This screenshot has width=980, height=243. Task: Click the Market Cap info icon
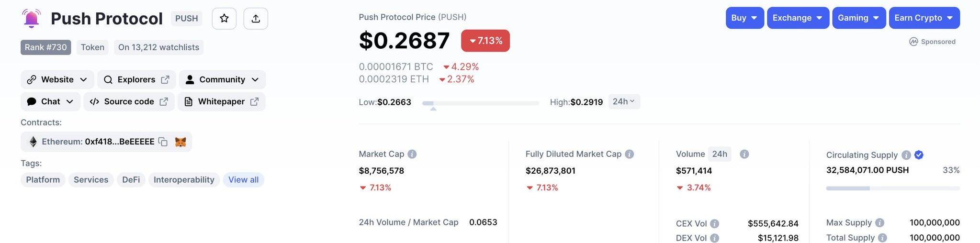tap(412, 154)
